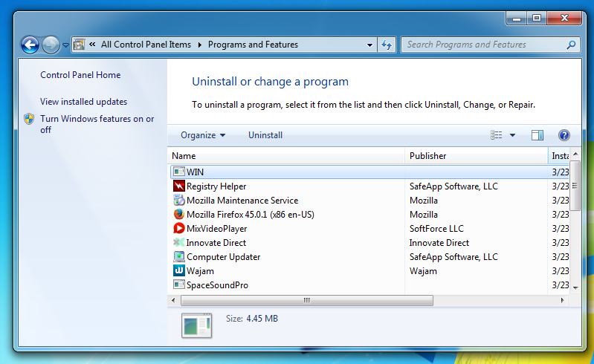The height and width of the screenshot is (364, 594).
Task: Maximize the Programs and Features window
Action: tap(537, 18)
